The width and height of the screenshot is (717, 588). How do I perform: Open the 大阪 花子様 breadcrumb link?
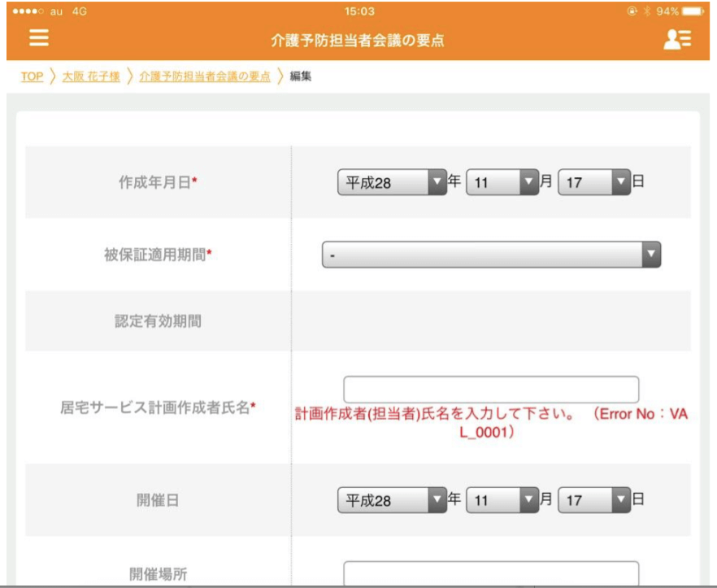(91, 77)
